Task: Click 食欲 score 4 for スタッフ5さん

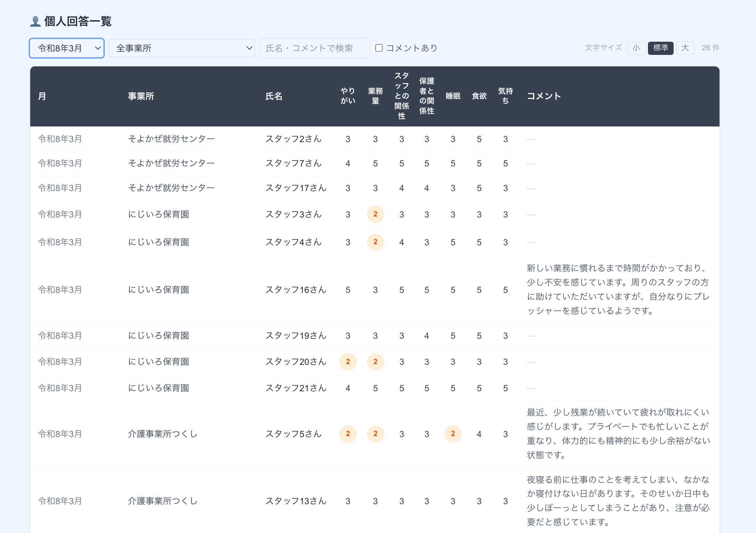Action: tap(479, 434)
